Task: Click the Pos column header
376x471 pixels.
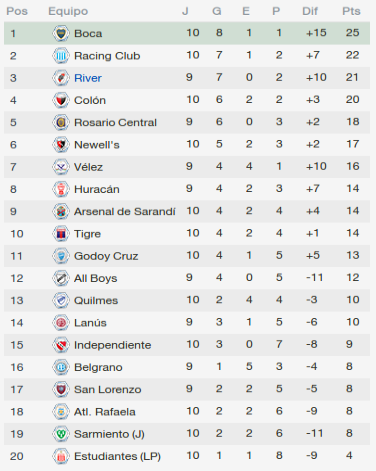Action: [17, 11]
